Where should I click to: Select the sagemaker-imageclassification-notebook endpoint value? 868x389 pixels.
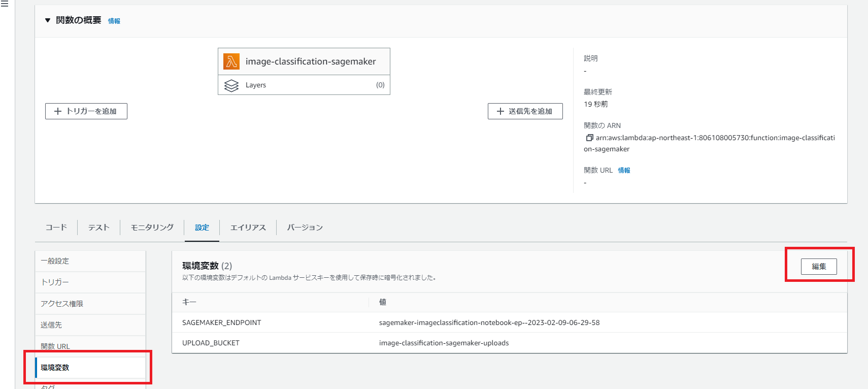coord(489,322)
